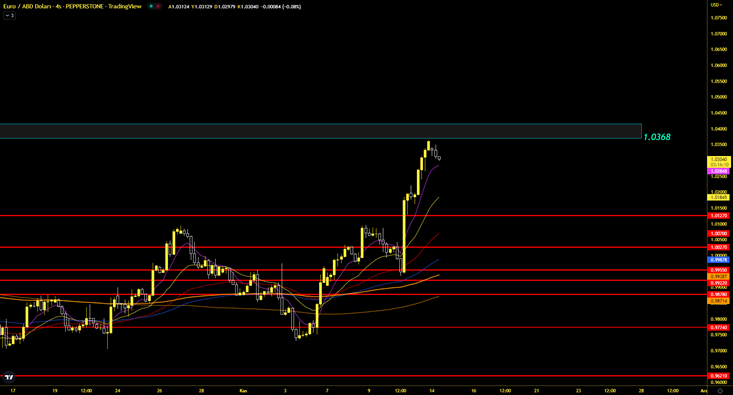Click the purple 1.02848 moving average label
This screenshot has width=733, height=395.
pyautogui.click(x=719, y=172)
